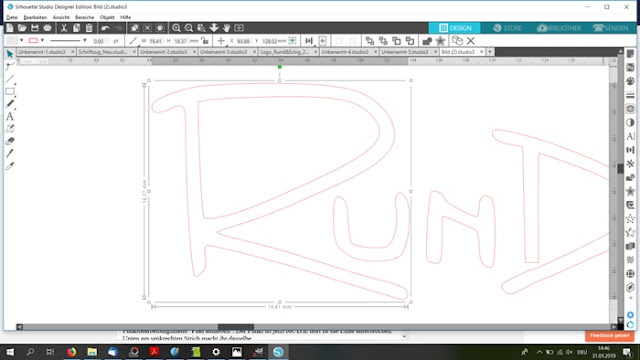The height and width of the screenshot is (360, 640).
Task: Open Windows Start menu
Action: [10, 351]
